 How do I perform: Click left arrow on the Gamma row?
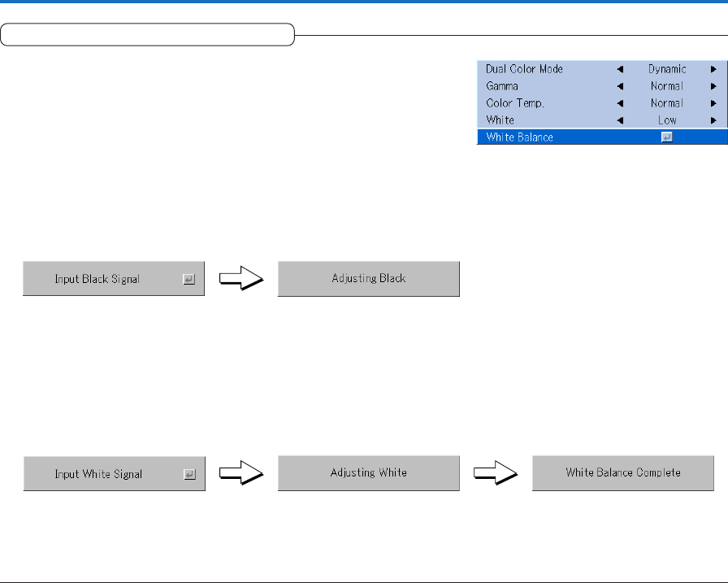tap(621, 86)
